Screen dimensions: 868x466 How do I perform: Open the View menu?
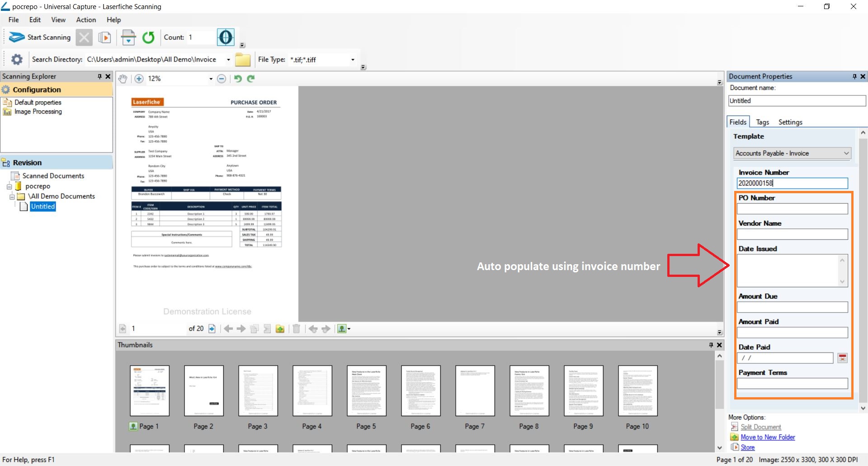point(58,20)
